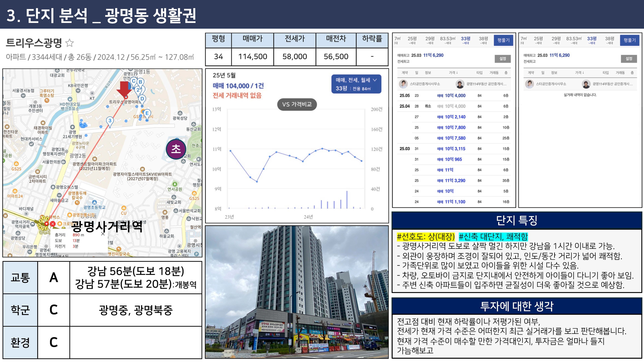The image size is (644, 362).
Task: Click the 연서공원 park icon
Action: point(175,184)
